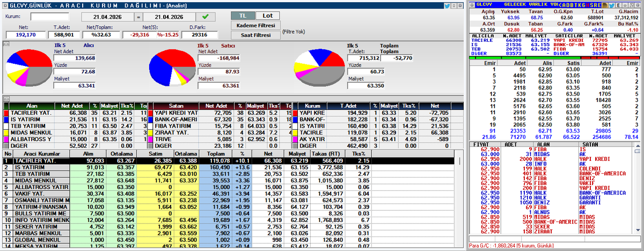Click the blue swatch beside IS YATIRIM buyer

click(6, 120)
